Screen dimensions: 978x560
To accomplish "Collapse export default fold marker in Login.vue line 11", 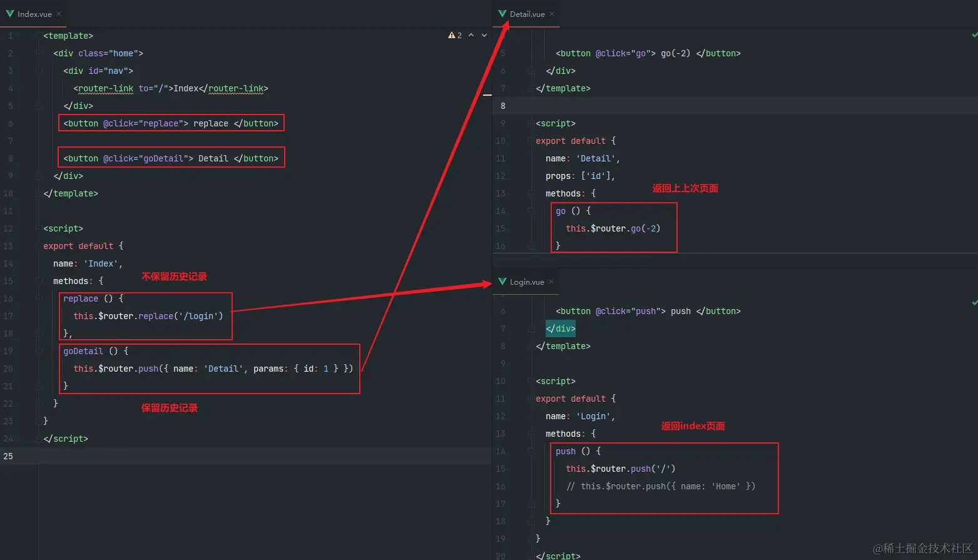I will 531,399.
